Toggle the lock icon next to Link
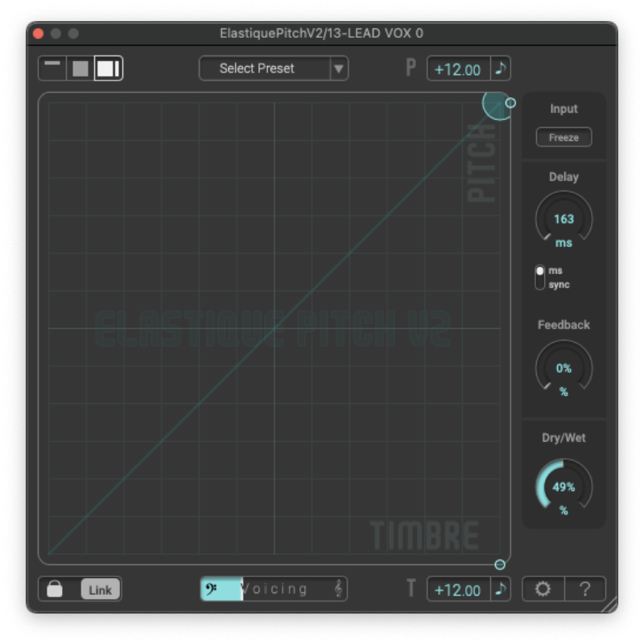Screen dimensions: 644x644 (55, 589)
